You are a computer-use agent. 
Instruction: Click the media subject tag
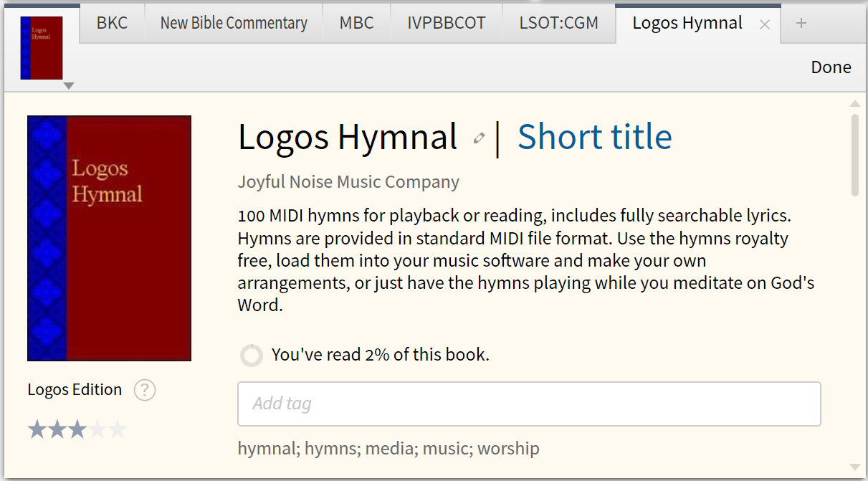tap(391, 449)
